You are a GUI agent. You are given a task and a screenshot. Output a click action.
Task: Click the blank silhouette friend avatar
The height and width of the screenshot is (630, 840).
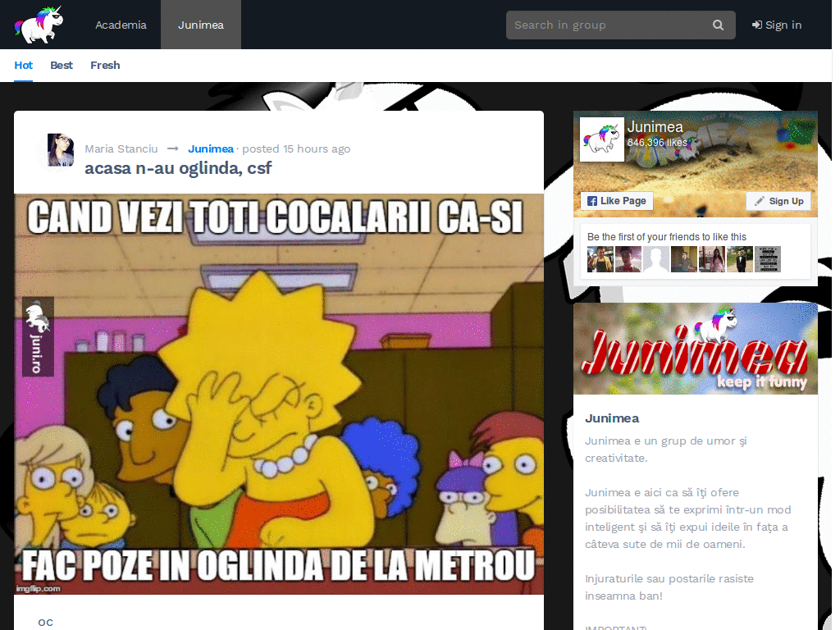click(655, 259)
